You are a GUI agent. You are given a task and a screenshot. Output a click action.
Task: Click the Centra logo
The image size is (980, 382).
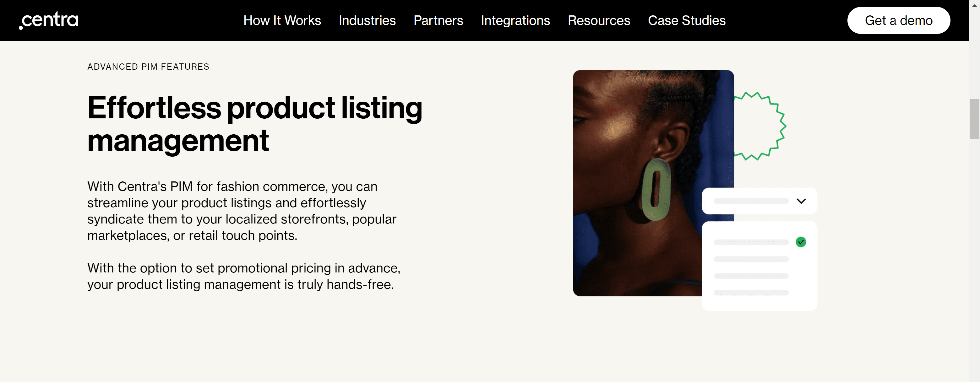[49, 20]
